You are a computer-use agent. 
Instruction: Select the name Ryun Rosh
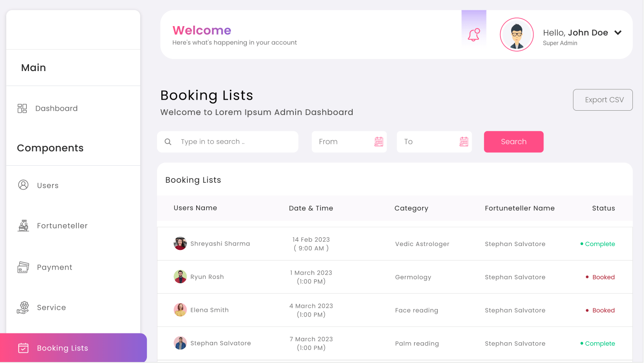click(x=207, y=277)
